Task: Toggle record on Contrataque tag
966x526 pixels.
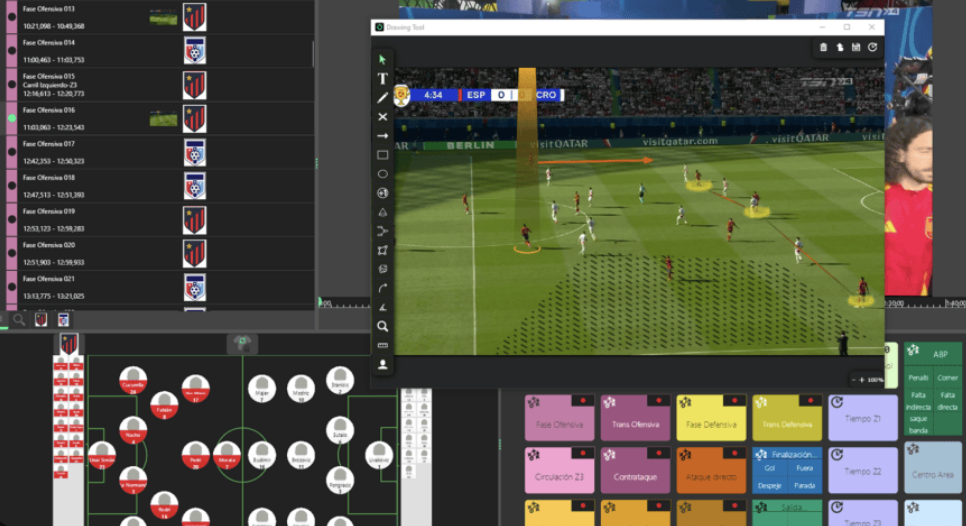Action: click(x=658, y=453)
